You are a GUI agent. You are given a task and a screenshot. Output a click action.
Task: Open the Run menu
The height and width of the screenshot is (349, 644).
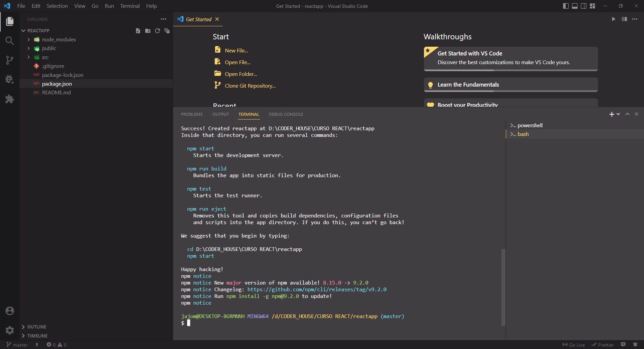[x=109, y=6]
